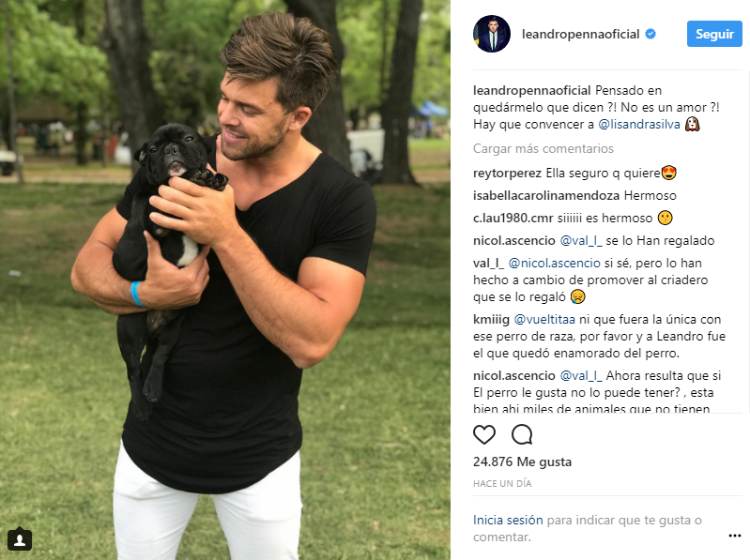Open the @nicol.ascencio mention in val_l_ reply
The height and width of the screenshot is (560, 750).
tap(554, 263)
